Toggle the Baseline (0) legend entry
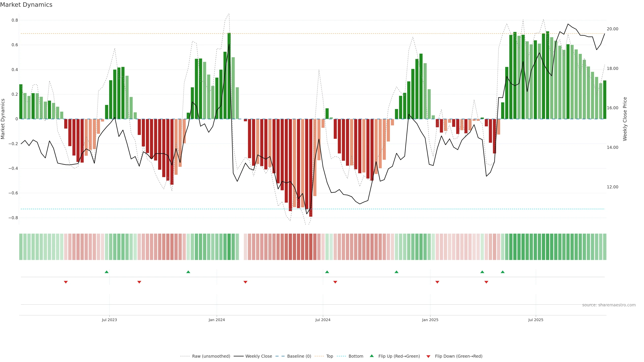This screenshot has width=644, height=362. [299, 356]
